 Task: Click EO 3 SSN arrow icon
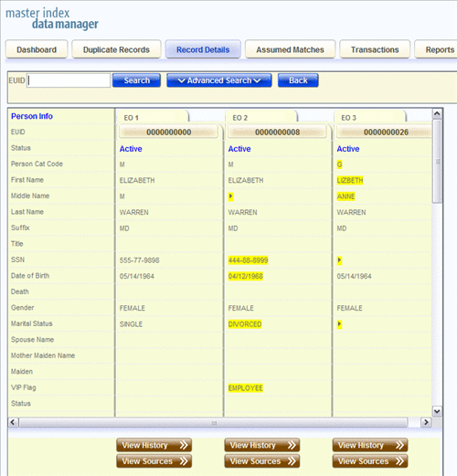pyautogui.click(x=339, y=260)
